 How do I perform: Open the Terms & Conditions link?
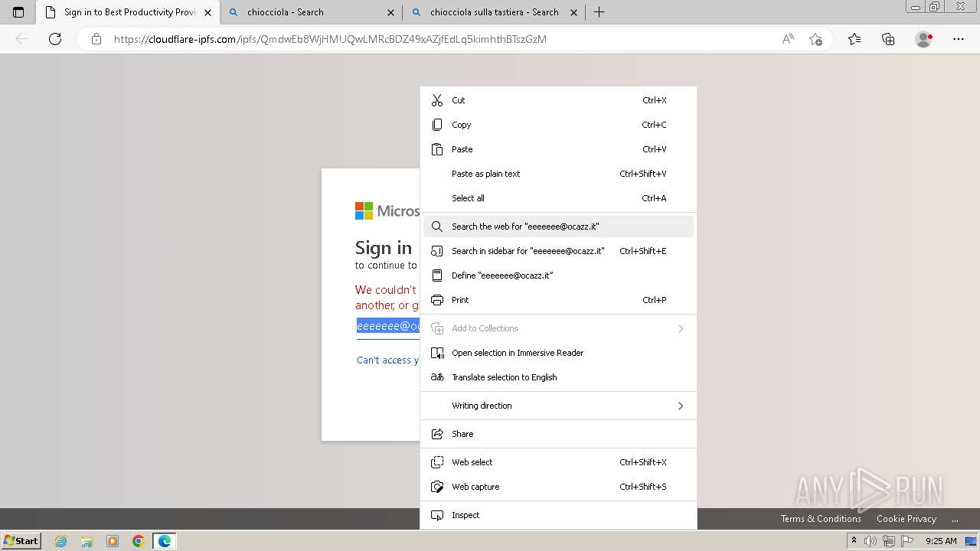click(821, 519)
